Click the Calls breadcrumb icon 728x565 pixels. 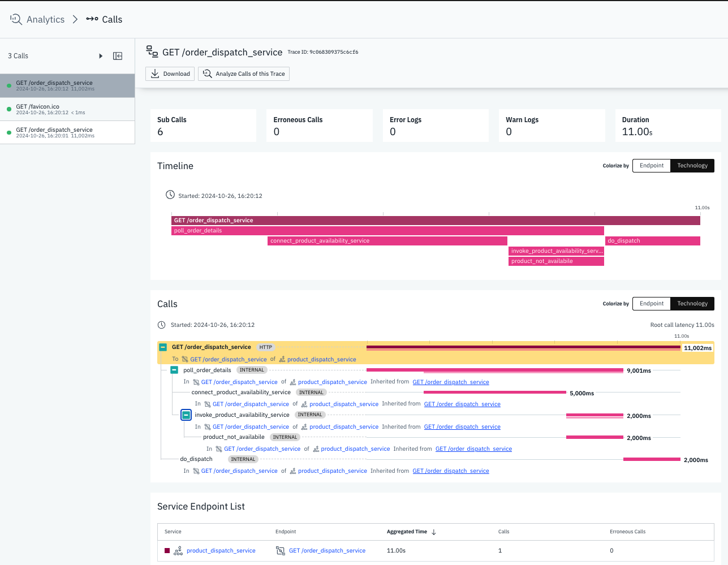92,19
